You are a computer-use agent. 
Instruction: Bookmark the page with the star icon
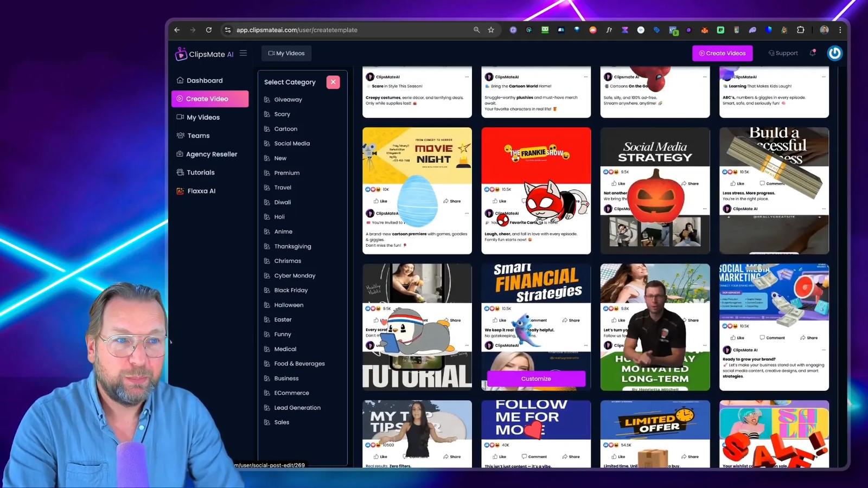pos(491,30)
